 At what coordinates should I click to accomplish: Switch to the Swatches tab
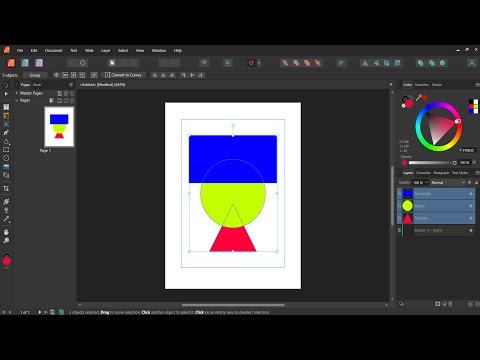(422, 85)
